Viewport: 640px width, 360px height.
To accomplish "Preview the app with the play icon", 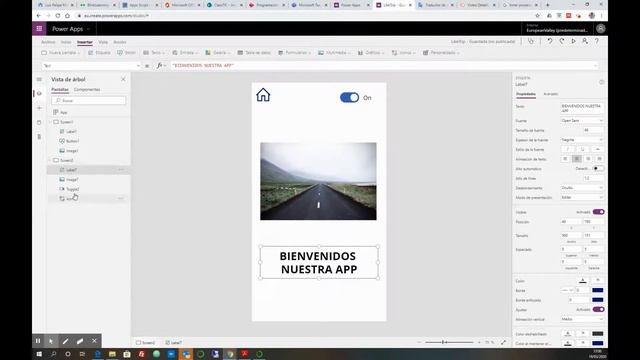I will (x=573, y=41).
